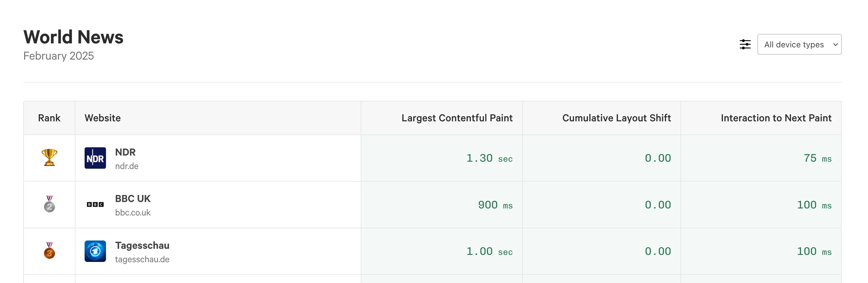The width and height of the screenshot is (868, 283).
Task: Click the Website column header
Action: click(102, 118)
